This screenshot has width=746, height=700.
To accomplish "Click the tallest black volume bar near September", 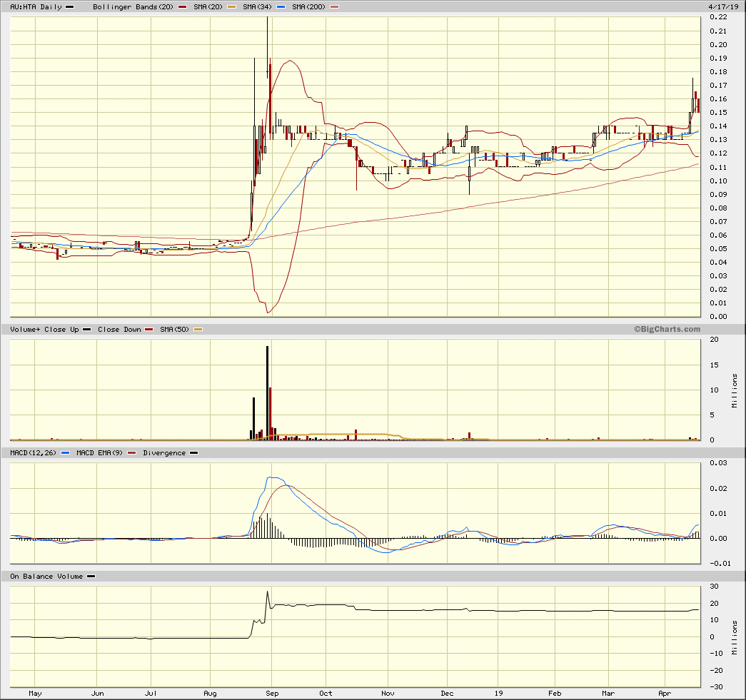I will (x=268, y=393).
